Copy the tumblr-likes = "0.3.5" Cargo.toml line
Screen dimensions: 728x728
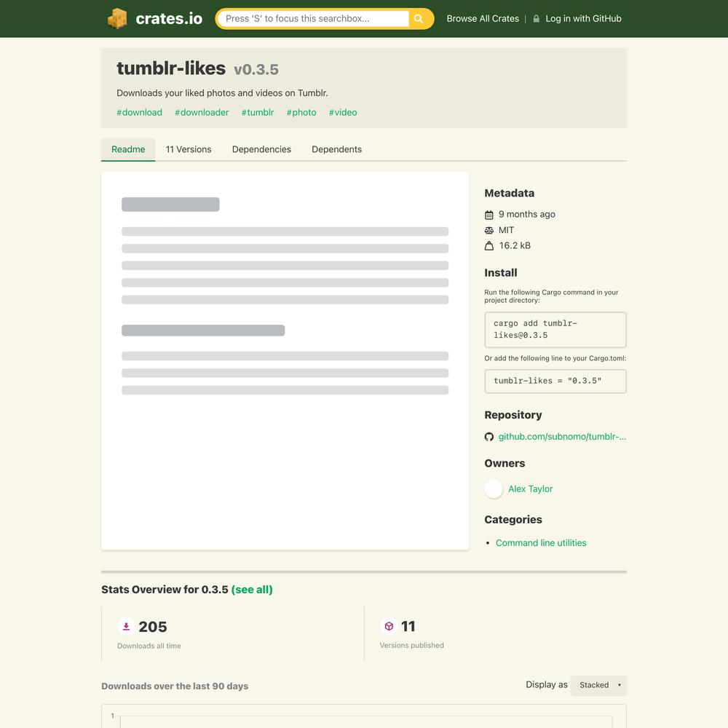pos(555,381)
